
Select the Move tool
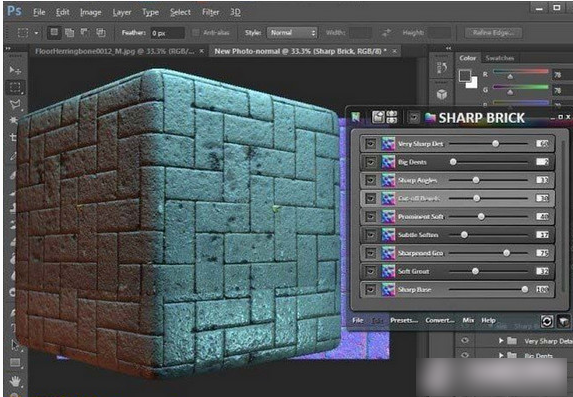pyautogui.click(x=15, y=70)
